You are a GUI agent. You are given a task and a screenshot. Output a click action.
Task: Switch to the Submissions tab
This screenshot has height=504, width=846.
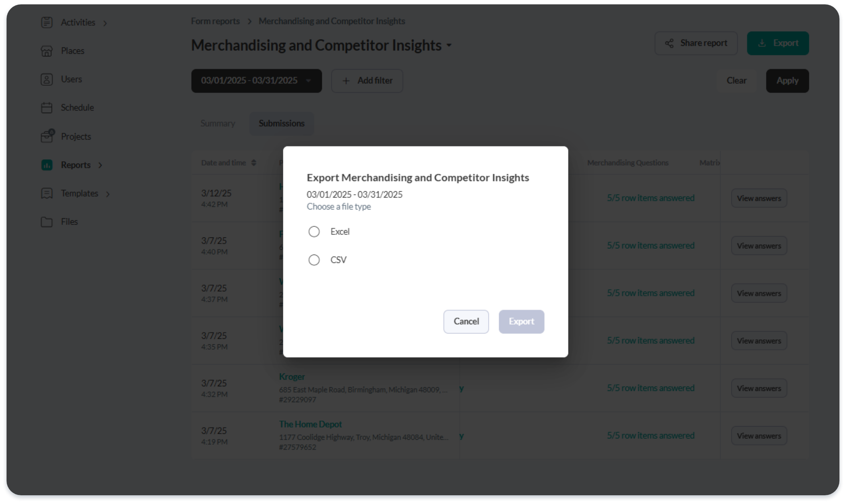click(282, 124)
